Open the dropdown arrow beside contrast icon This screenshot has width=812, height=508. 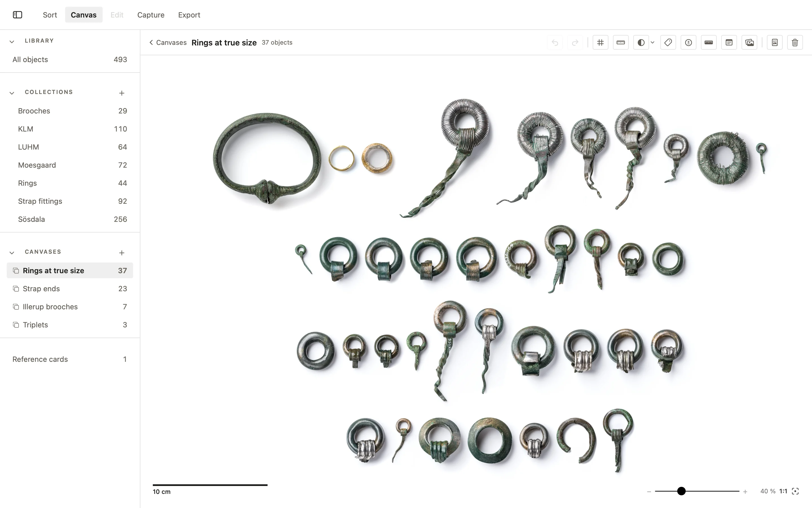pos(652,43)
